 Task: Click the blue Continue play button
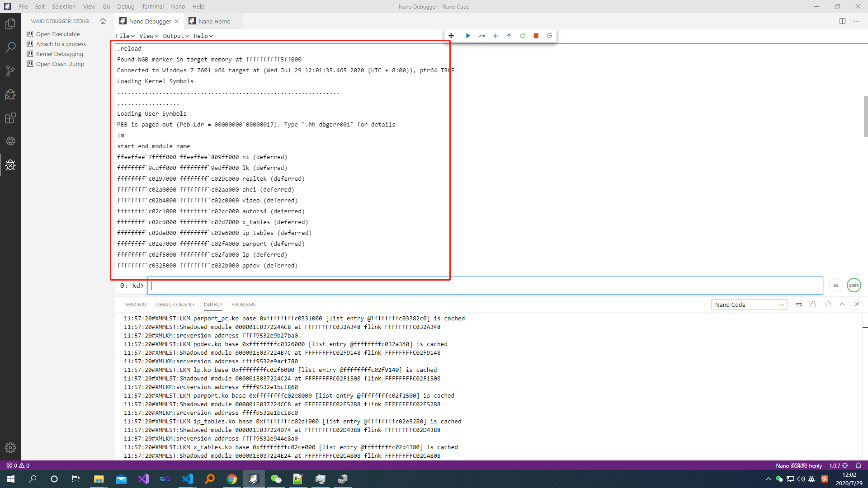468,36
